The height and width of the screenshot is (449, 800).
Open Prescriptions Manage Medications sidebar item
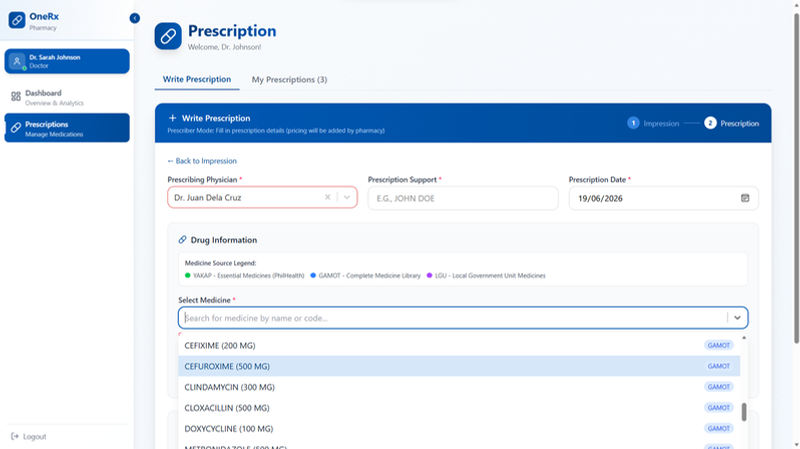point(67,128)
